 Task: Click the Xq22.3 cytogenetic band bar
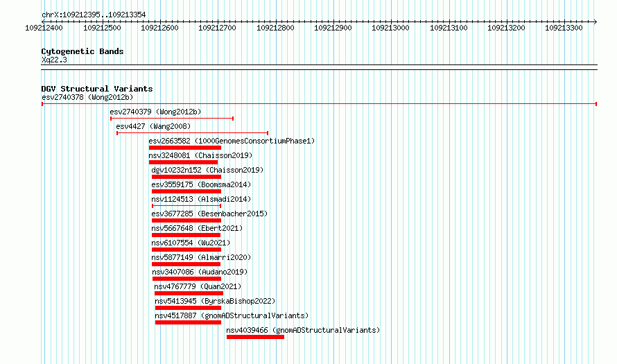(319, 67)
